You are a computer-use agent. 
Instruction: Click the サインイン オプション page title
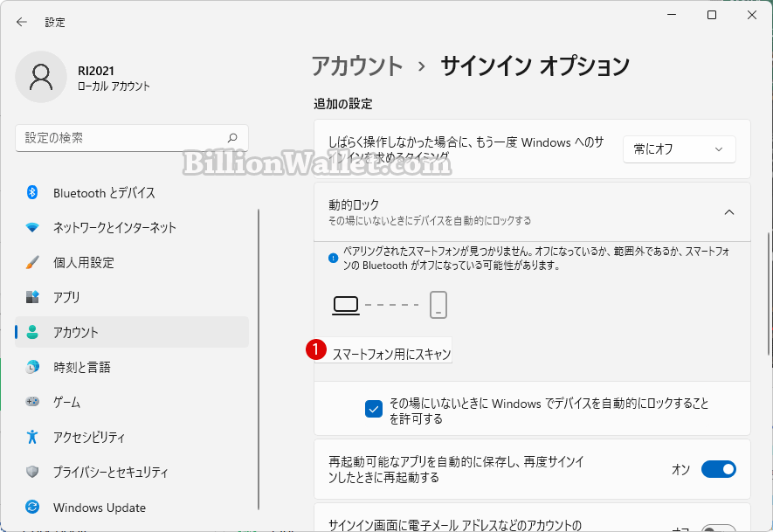tap(535, 66)
